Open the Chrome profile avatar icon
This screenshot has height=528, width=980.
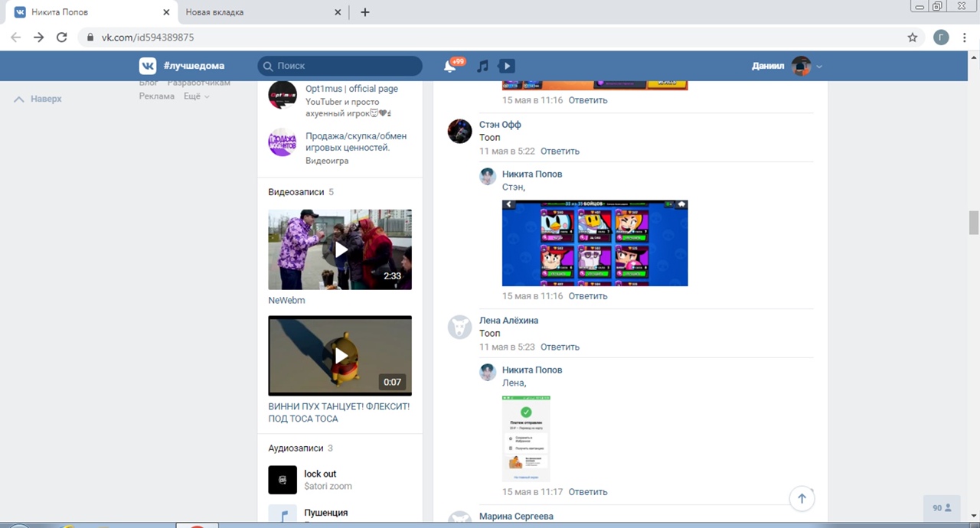tap(941, 37)
